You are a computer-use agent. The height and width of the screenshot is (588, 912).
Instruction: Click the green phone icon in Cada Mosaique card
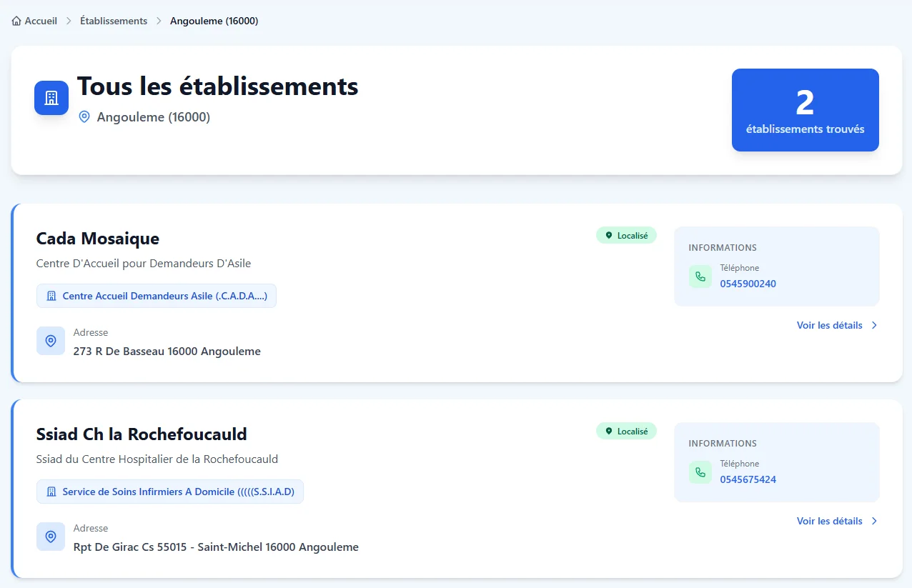(x=700, y=276)
